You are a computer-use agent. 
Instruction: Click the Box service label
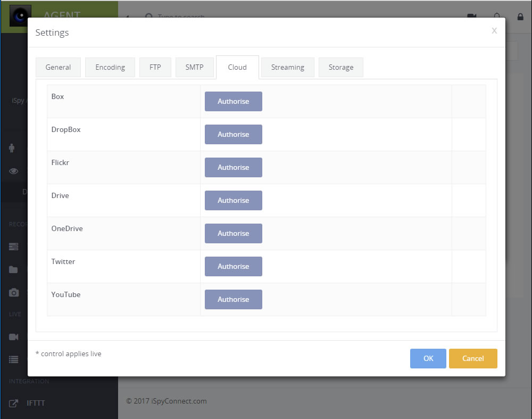(x=57, y=96)
